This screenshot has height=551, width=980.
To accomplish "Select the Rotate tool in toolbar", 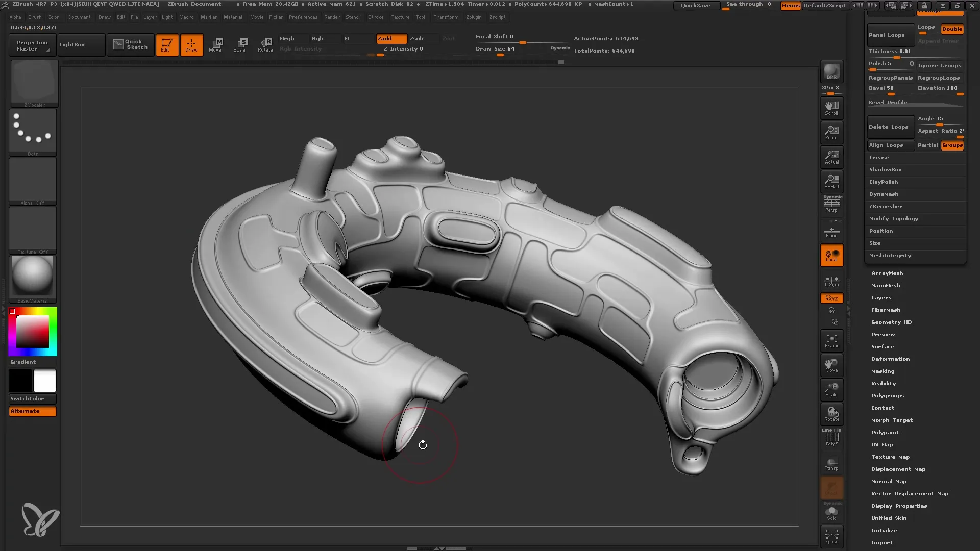I will (265, 44).
